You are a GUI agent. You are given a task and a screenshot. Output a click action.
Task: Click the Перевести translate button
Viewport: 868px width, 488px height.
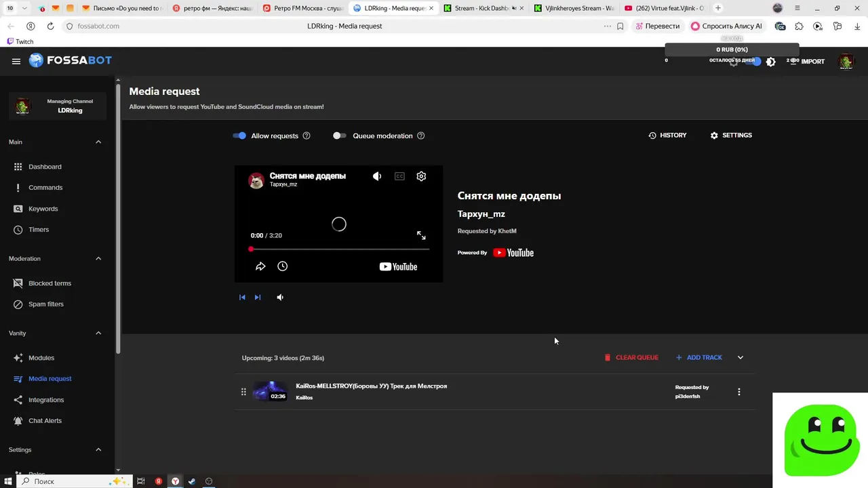(x=656, y=26)
